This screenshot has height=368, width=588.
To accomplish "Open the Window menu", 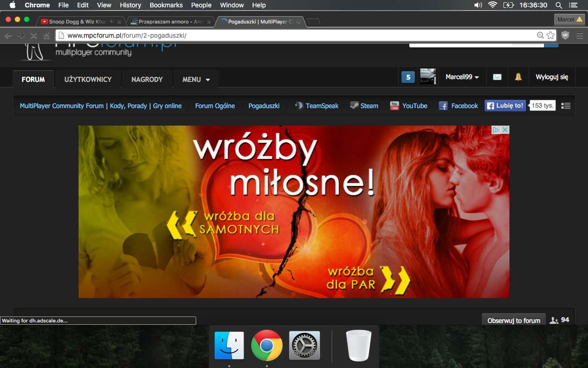I will (x=232, y=5).
